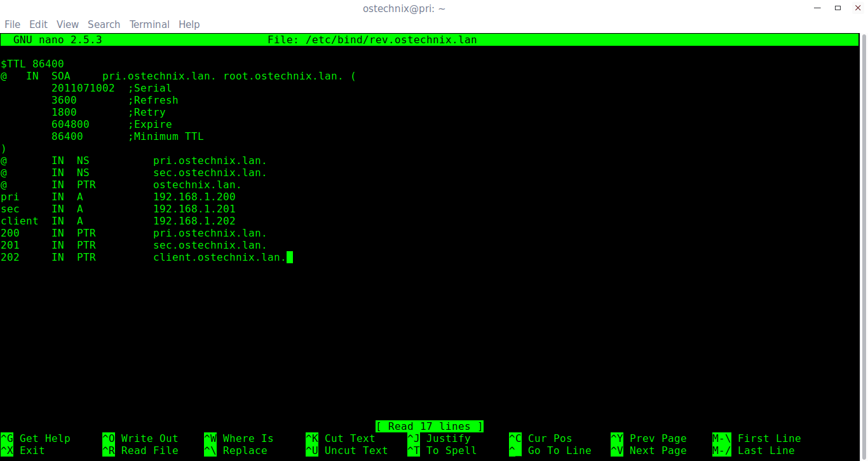Image resolution: width=868 pixels, height=461 pixels.
Task: Click the ^V Next Page shortcut label
Action: coord(649,451)
